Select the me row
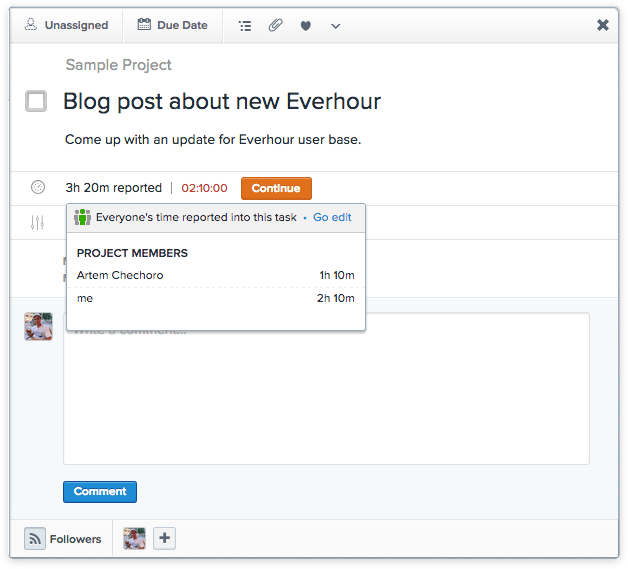 click(x=216, y=298)
